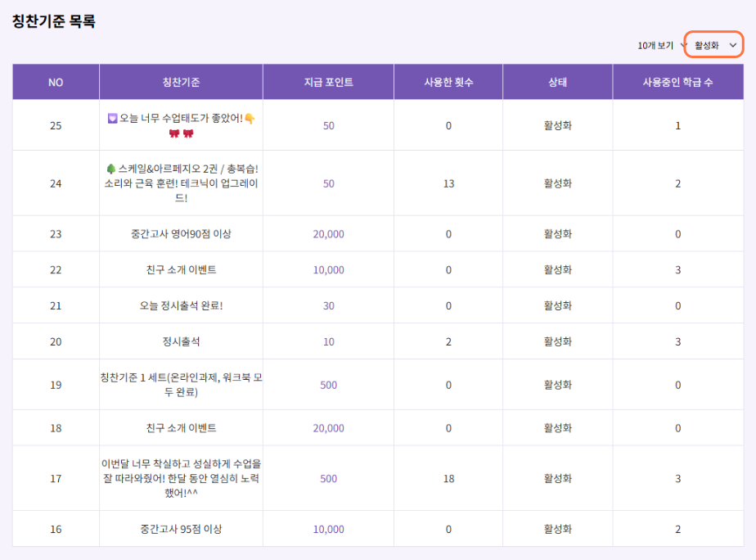Click usage count 13 in row 24

(448, 183)
